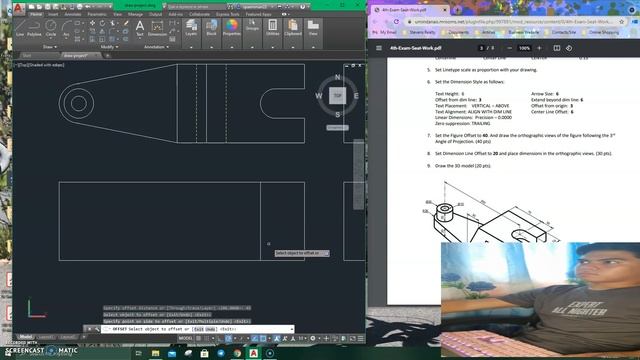Toggle grid display in status bar
Screen dimensions: 640x360
click(x=198, y=338)
